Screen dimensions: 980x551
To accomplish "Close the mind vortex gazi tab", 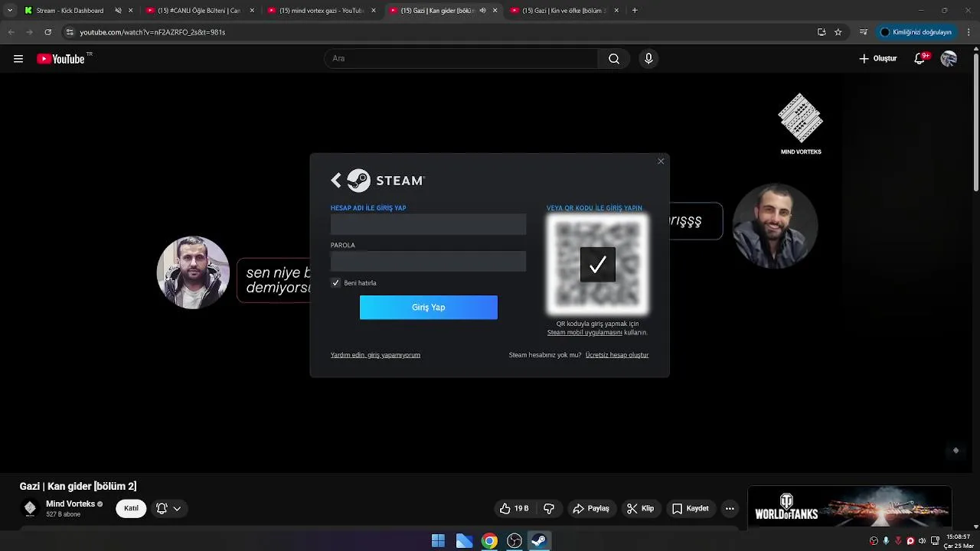I will click(x=374, y=11).
